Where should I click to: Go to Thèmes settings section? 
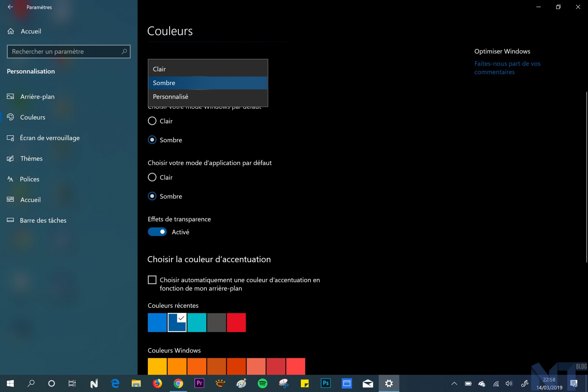point(31,159)
